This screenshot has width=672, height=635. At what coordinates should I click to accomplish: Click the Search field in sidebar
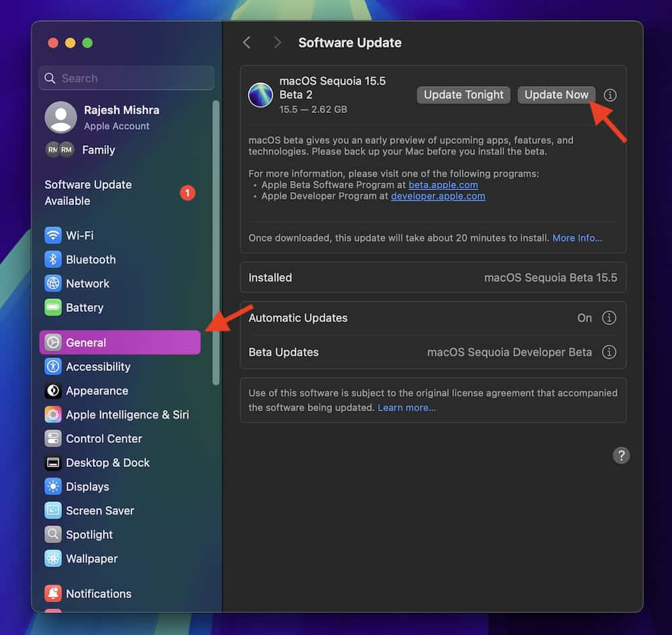(x=126, y=78)
